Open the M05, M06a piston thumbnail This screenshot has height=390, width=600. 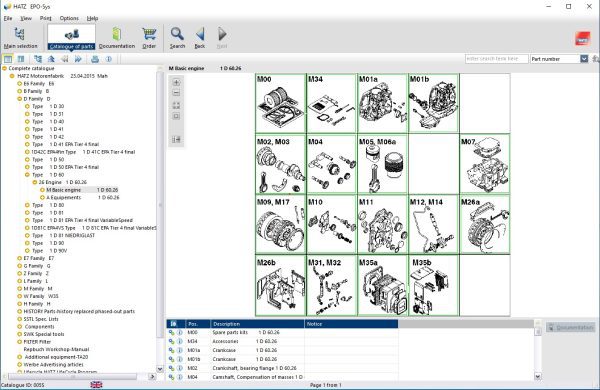(x=382, y=164)
